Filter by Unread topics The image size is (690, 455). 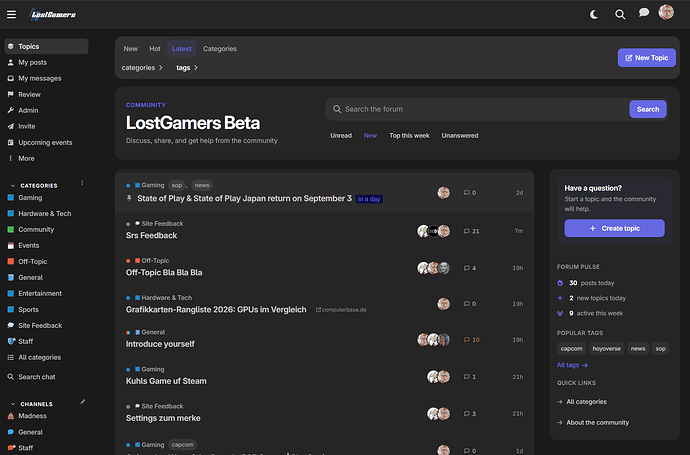pyautogui.click(x=341, y=136)
